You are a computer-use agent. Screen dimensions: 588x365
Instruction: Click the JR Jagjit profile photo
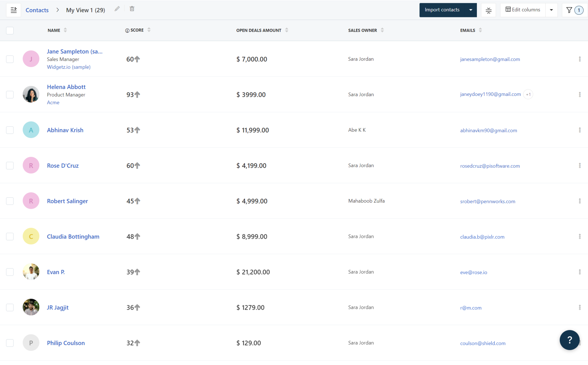point(31,307)
